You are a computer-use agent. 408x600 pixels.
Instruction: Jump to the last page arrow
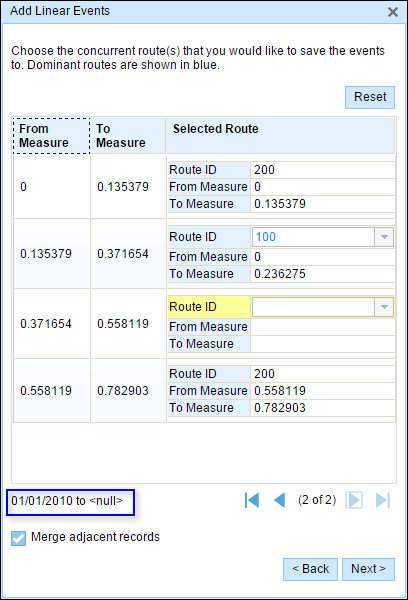(x=383, y=500)
